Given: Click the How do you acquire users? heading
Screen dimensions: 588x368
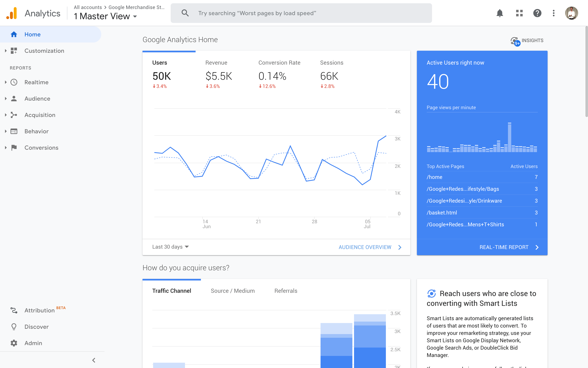Looking at the screenshot, I should pyautogui.click(x=186, y=268).
